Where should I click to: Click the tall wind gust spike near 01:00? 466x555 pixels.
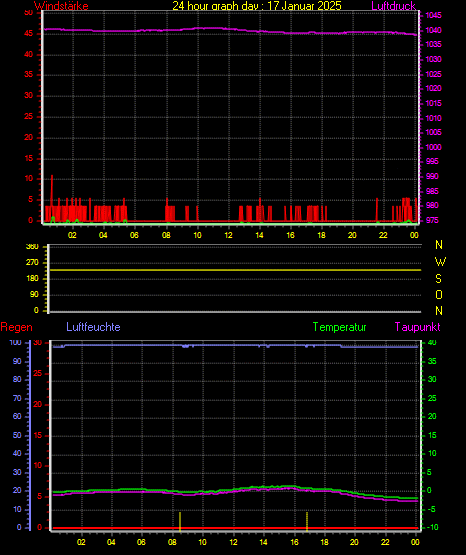[x=52, y=195]
